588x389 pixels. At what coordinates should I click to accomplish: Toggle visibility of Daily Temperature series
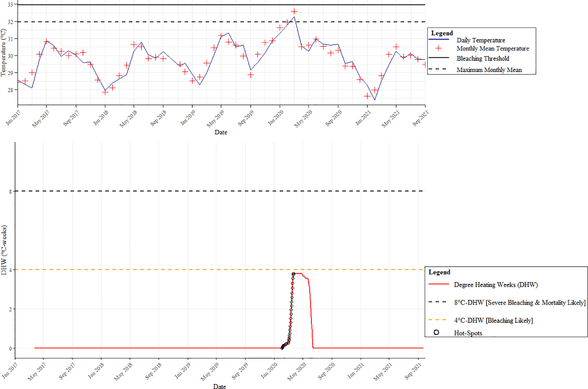[x=481, y=40]
